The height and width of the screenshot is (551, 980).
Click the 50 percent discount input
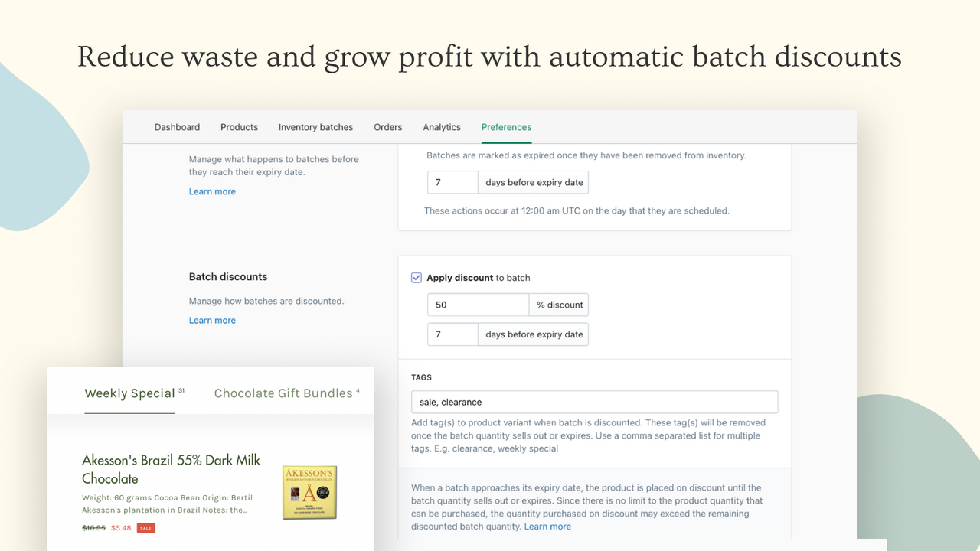478,305
